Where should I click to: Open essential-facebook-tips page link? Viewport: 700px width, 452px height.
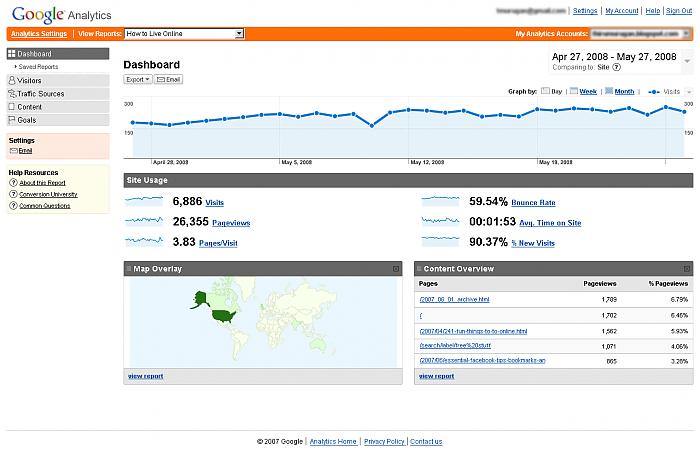[483, 360]
